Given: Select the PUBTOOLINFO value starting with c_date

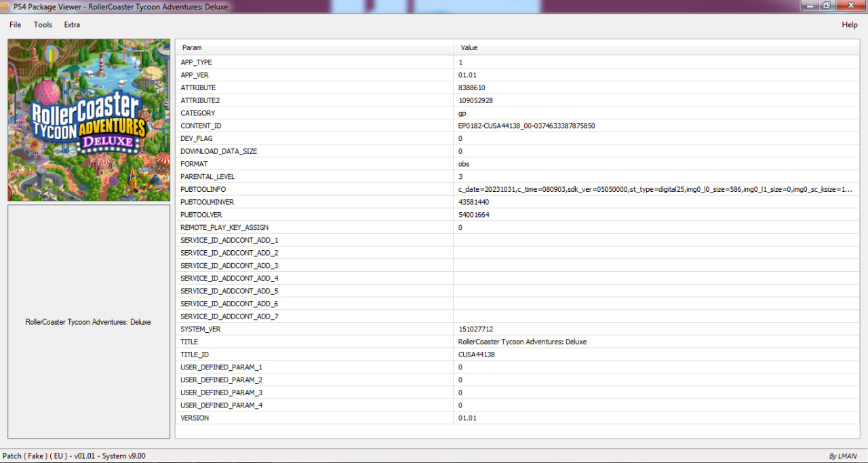Looking at the screenshot, I should [656, 189].
